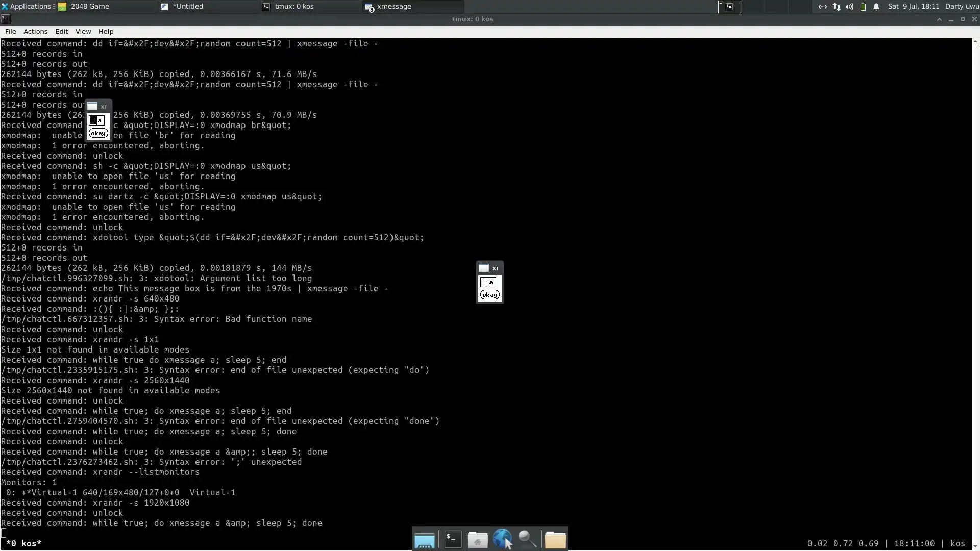980x551 pixels.
Task: Open the File menu
Action: pos(10,31)
